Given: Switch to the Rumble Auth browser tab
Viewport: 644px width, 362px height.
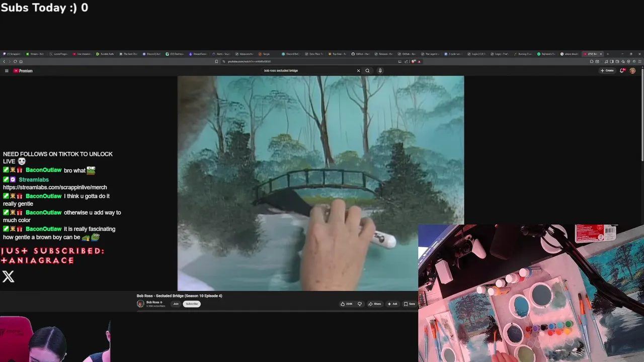Looking at the screenshot, I should 106,54.
